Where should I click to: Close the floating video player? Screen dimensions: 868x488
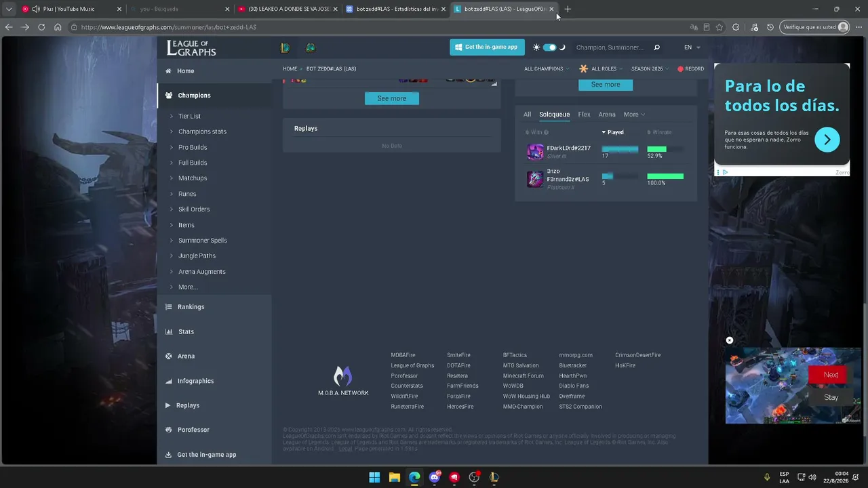coord(730,340)
